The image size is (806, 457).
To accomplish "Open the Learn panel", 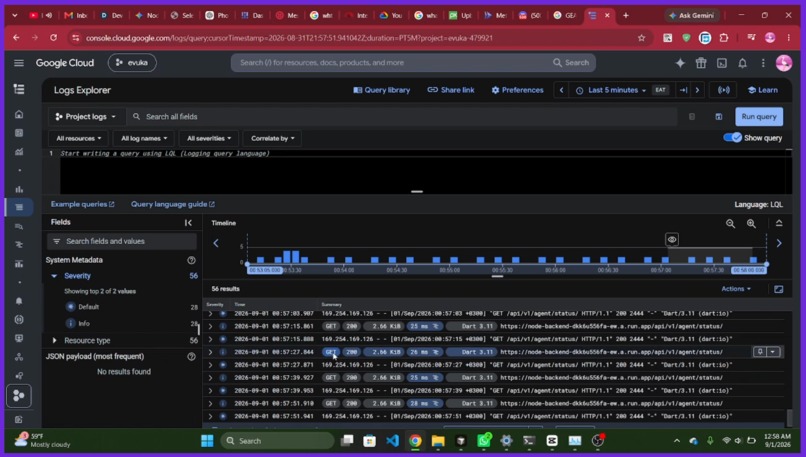I will point(762,90).
